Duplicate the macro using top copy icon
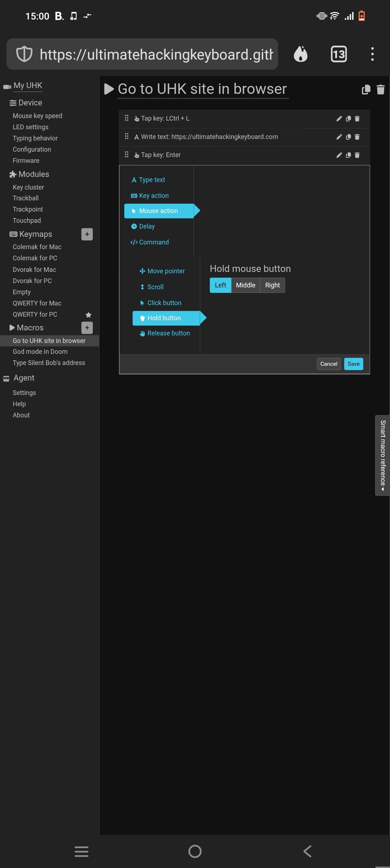This screenshot has height=868, width=390. point(366,89)
